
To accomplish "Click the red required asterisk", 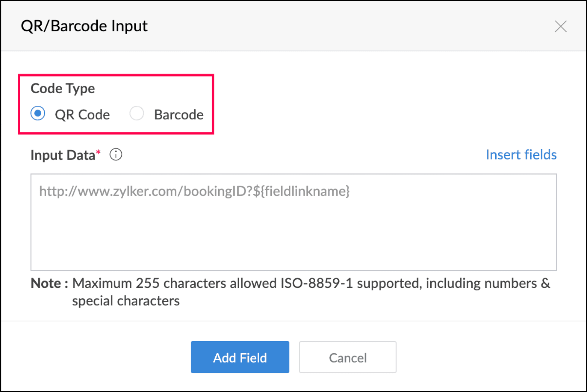I will coord(98,153).
